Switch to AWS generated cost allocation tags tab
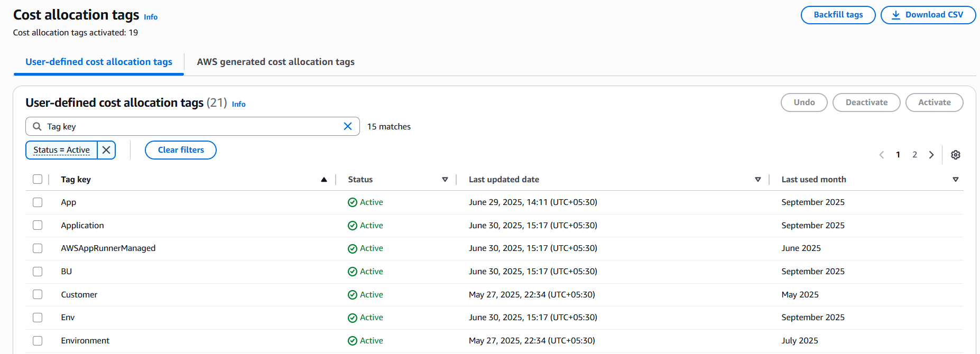Viewport: 980px width, 354px height. point(275,62)
